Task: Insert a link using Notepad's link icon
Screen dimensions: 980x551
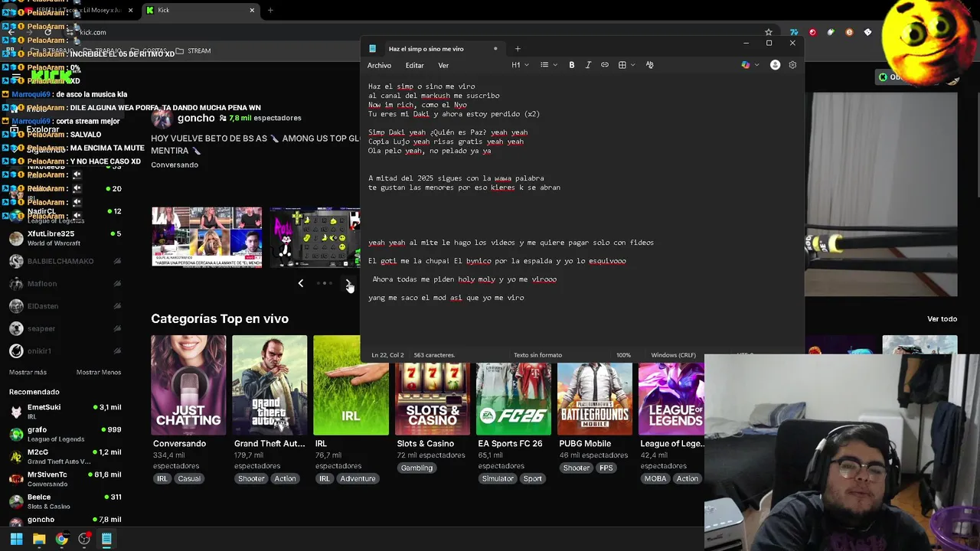Action: (605, 65)
